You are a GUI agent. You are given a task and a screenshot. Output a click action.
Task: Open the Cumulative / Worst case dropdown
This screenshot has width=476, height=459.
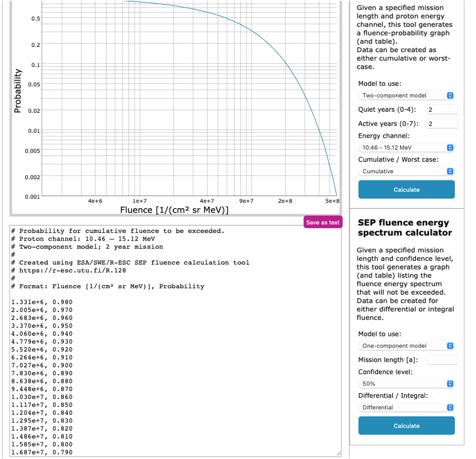406,171
